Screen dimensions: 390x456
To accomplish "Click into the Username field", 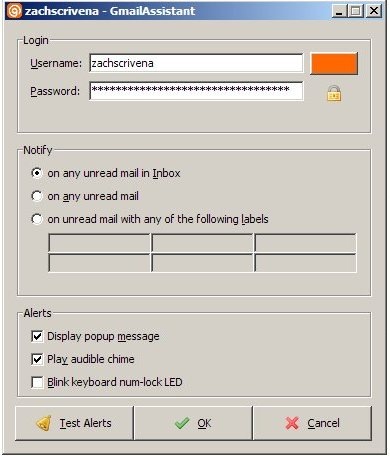I will click(x=196, y=63).
